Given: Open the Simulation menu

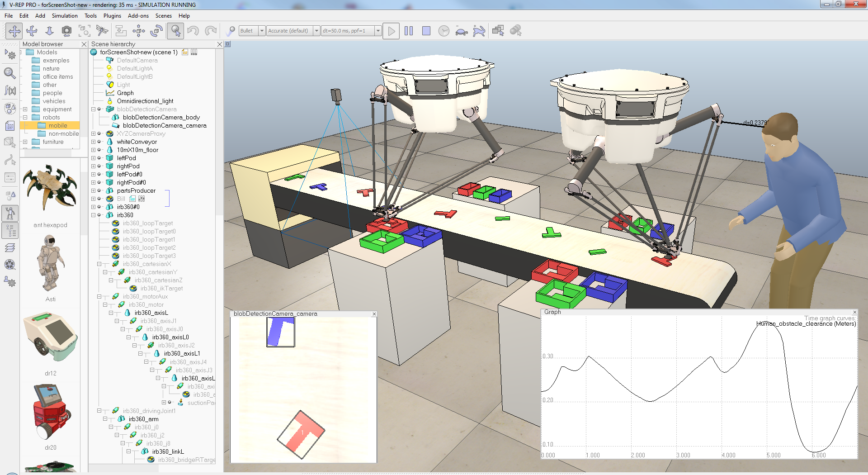Looking at the screenshot, I should pyautogui.click(x=65, y=15).
